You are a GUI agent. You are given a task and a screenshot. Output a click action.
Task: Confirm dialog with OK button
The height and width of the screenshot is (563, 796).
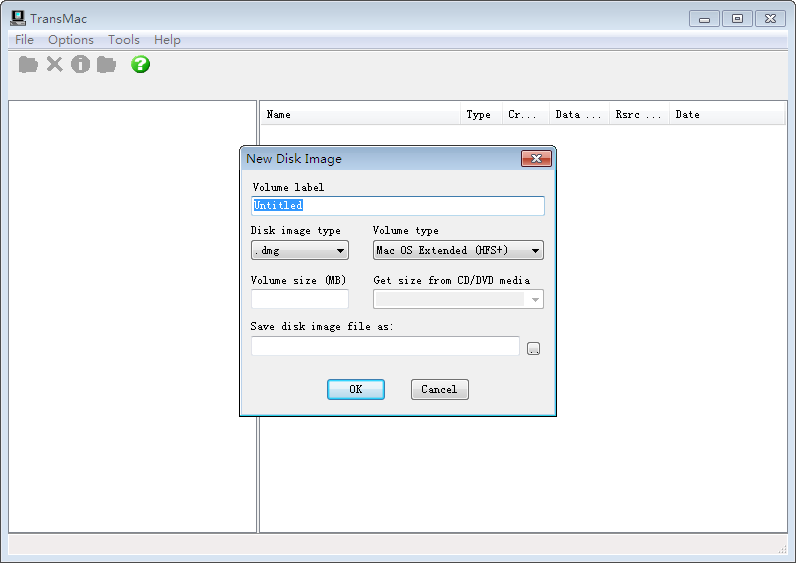(356, 389)
